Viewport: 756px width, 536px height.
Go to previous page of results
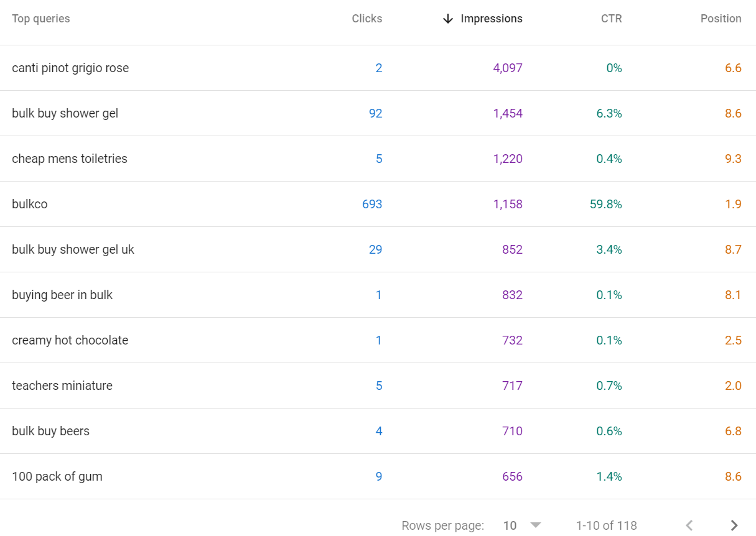689,525
